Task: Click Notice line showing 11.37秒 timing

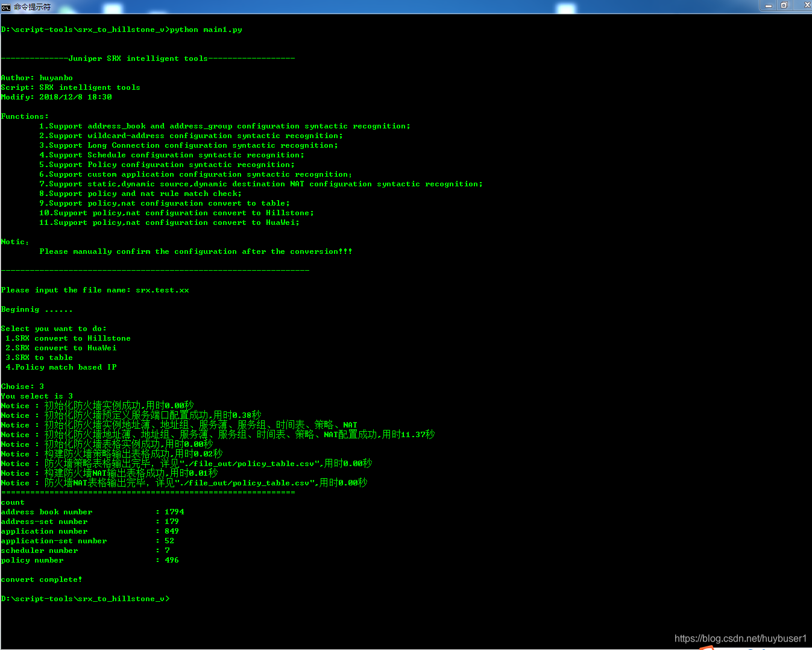Action: click(218, 435)
